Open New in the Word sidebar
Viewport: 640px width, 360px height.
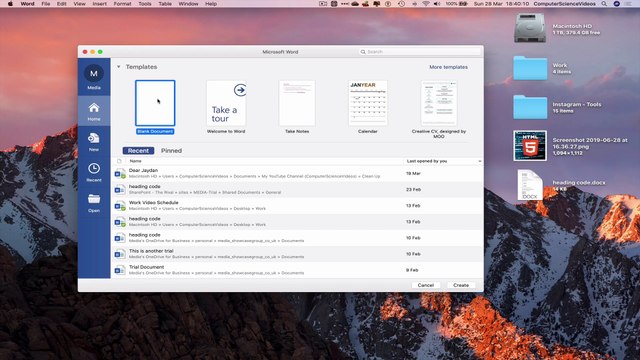(94, 142)
